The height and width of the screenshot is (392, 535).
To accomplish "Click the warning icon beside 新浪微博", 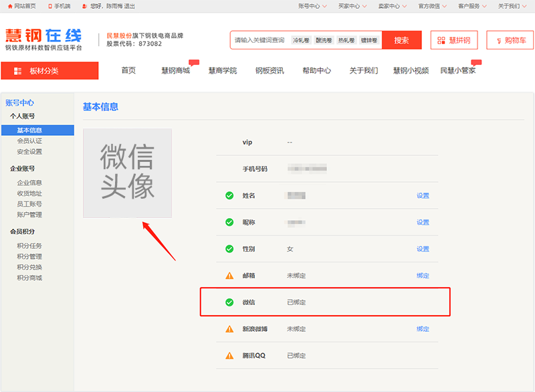I will [229, 329].
